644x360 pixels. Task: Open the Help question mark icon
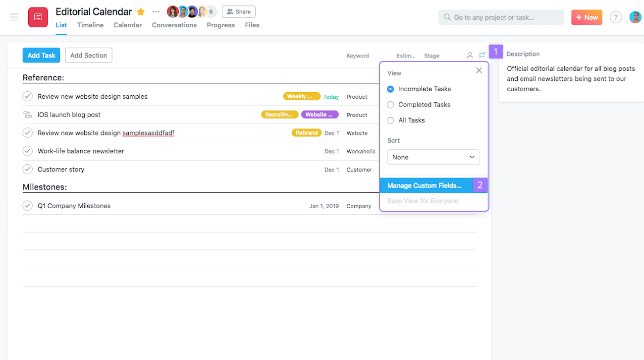pos(616,17)
